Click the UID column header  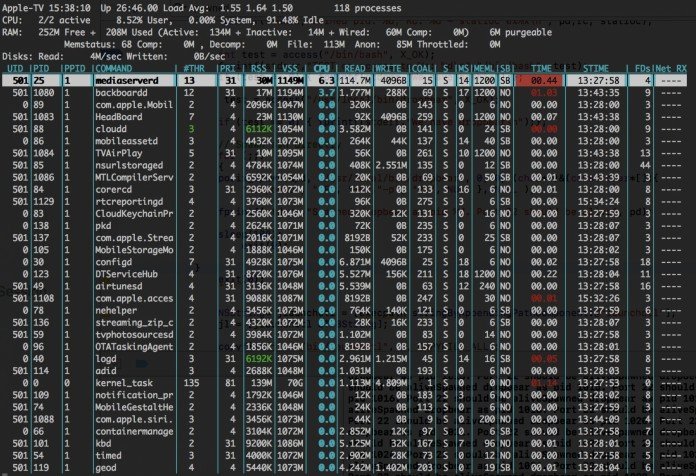click(15, 68)
